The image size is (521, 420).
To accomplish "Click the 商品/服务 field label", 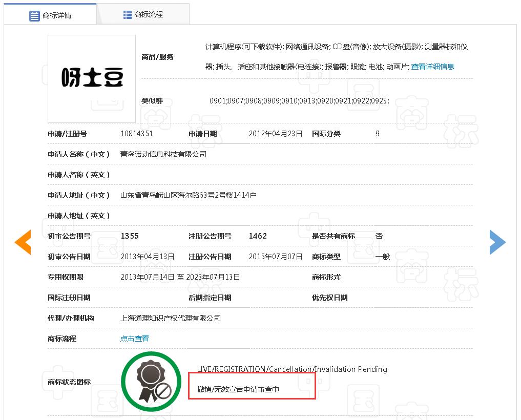I will pos(157,57).
